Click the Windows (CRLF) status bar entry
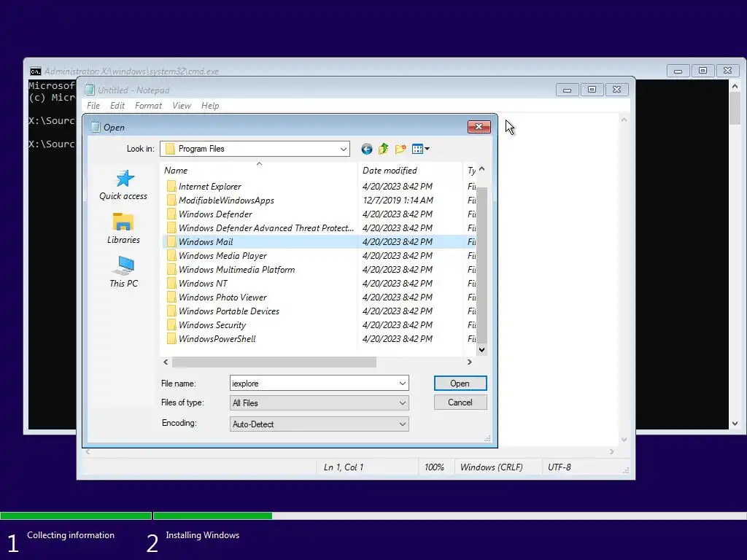The width and height of the screenshot is (747, 560). 491,467
